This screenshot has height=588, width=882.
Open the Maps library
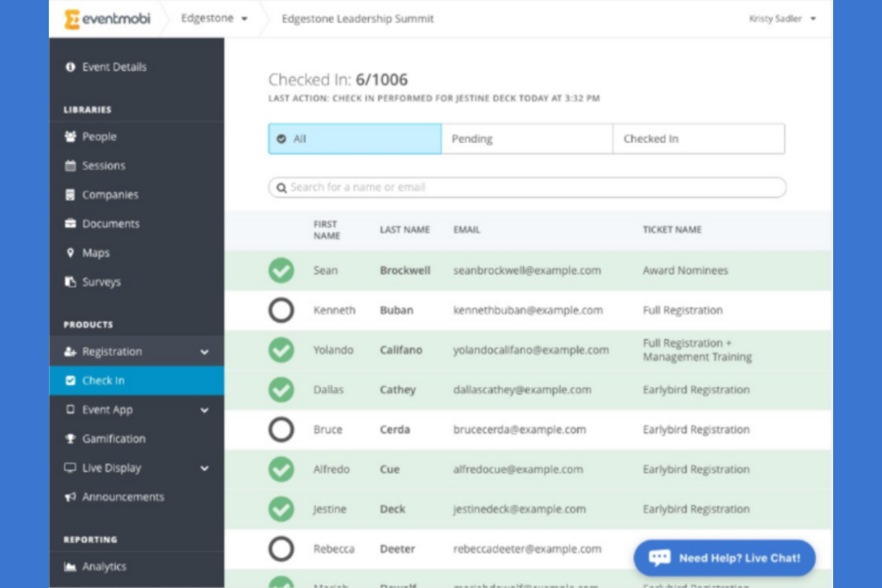(x=96, y=253)
